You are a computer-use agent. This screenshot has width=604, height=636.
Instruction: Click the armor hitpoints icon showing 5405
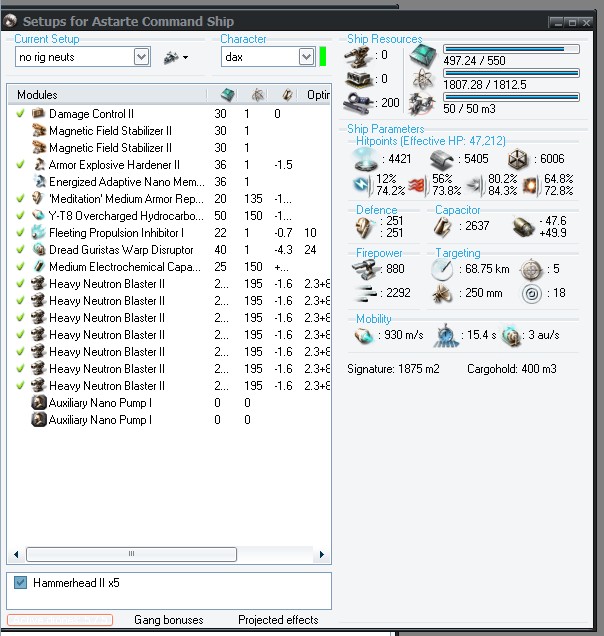pos(441,159)
